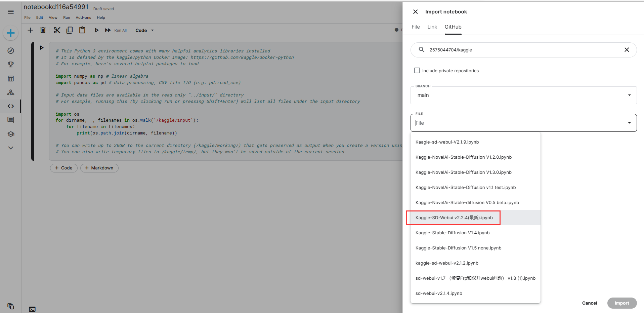Paste the cell from clipboard
This screenshot has width=644, height=313.
pyautogui.click(x=82, y=30)
